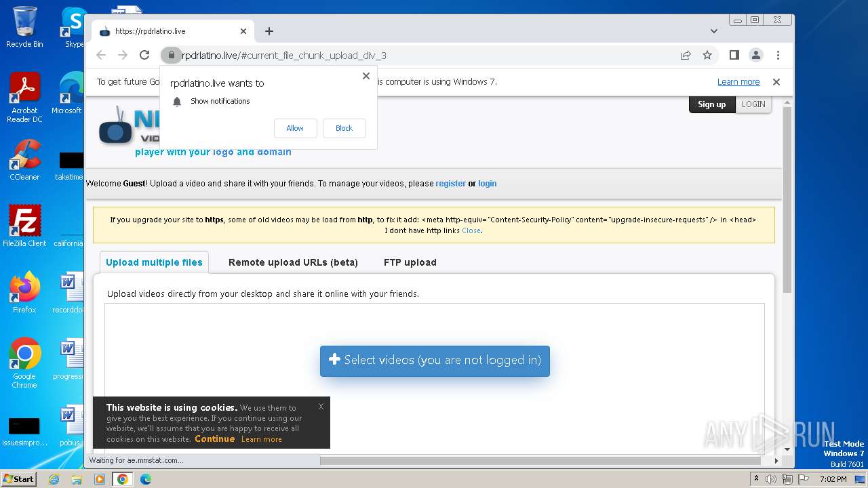The width and height of the screenshot is (868, 488).
Task: Open FileZilla Client desktop icon
Action: click(24, 226)
